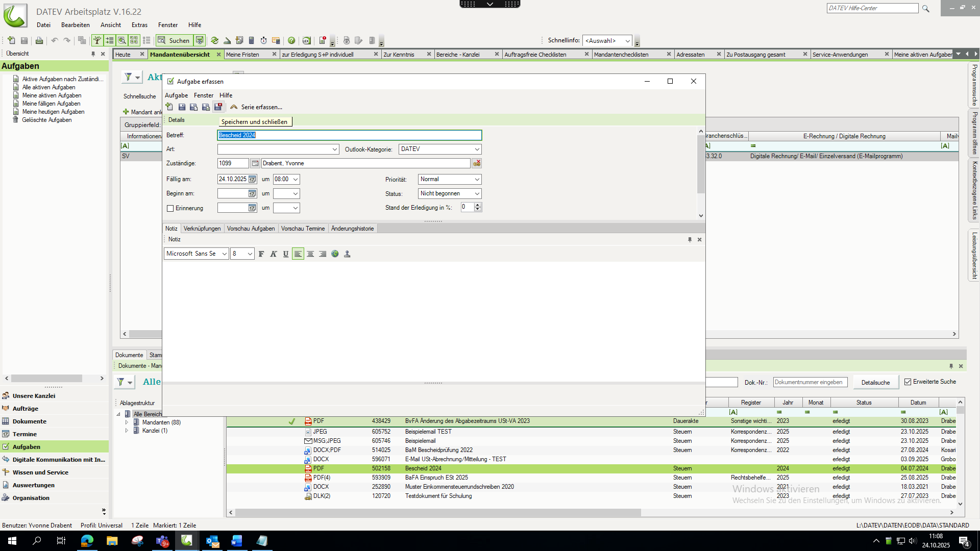
Task: Open the Status dropdown showing Nicht begonnen
Action: (x=477, y=194)
